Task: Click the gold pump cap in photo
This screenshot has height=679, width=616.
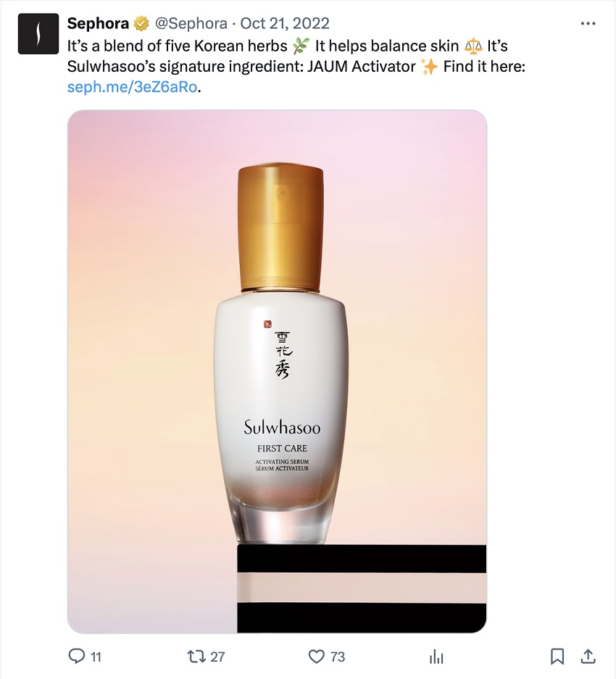Action: pyautogui.click(x=280, y=228)
